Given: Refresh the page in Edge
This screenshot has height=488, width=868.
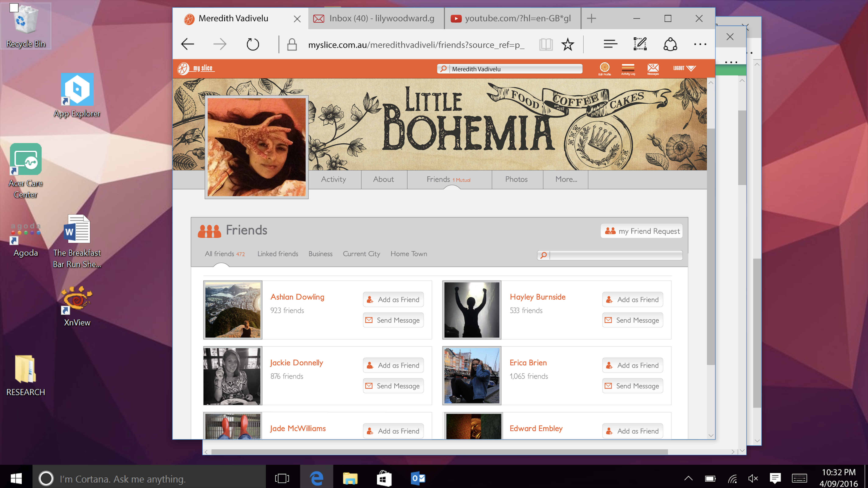Looking at the screenshot, I should 252,44.
